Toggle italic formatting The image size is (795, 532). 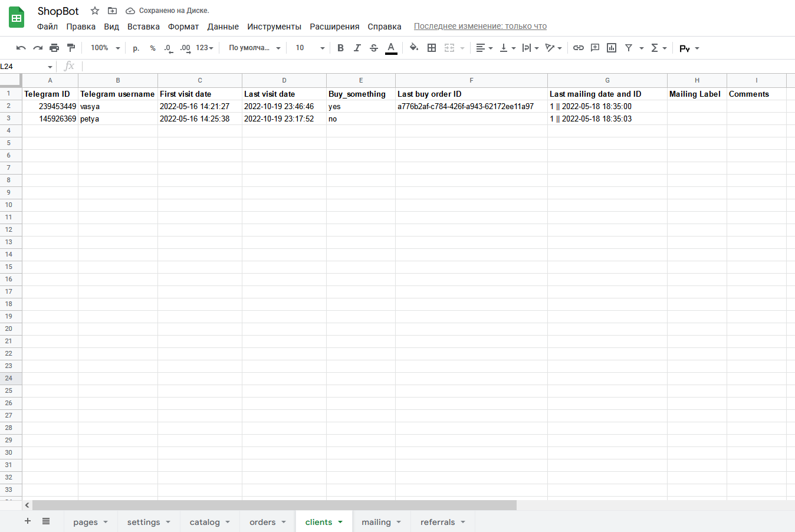click(357, 48)
